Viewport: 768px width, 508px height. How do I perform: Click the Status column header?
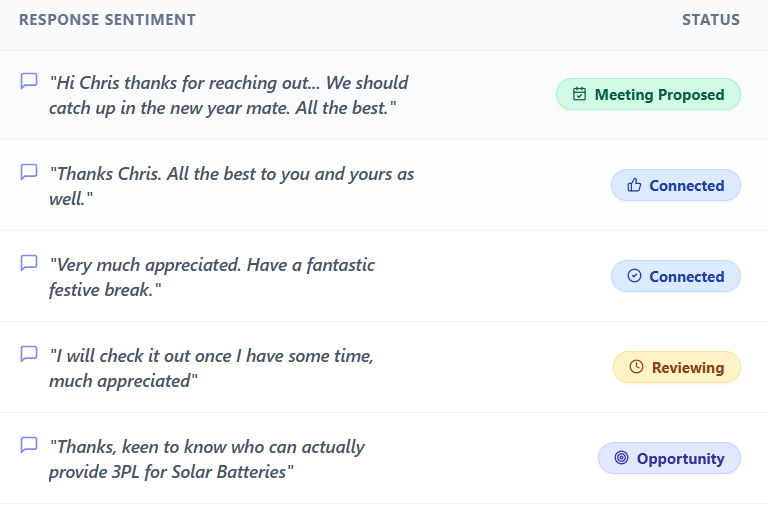pos(711,20)
